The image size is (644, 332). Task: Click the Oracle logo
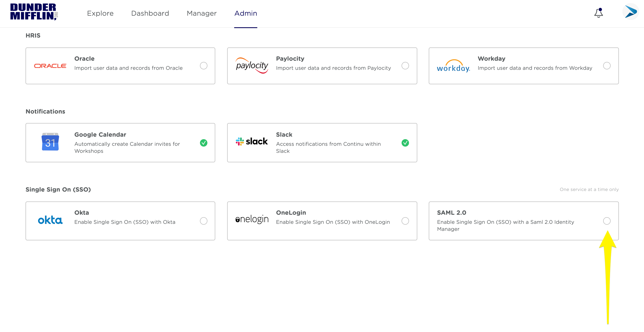click(x=50, y=66)
